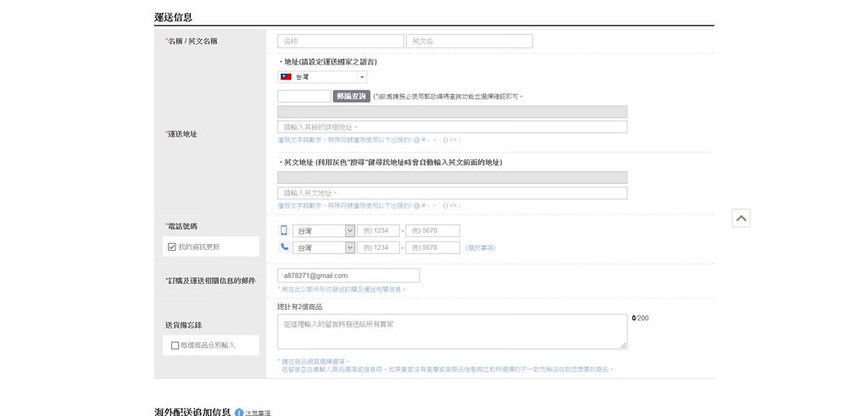Screen dimensions: 868x416
Task: Open the mobile phone country dropdown
Action: click(x=323, y=230)
